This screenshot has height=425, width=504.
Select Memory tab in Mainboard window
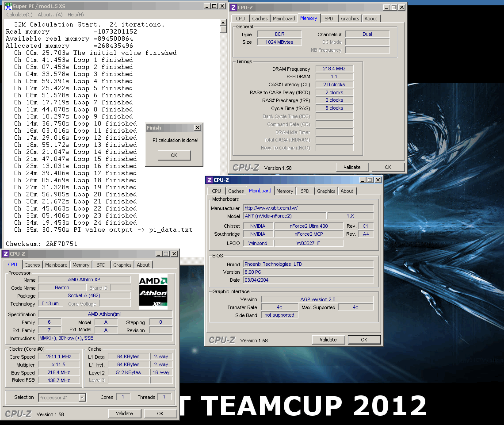[x=285, y=191]
